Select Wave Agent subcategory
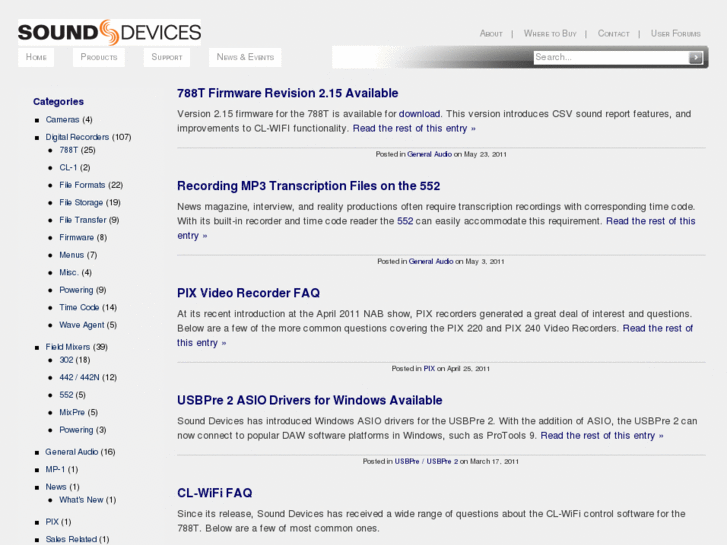 tap(82, 325)
